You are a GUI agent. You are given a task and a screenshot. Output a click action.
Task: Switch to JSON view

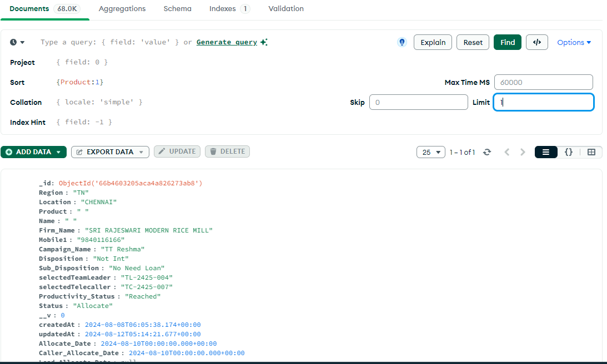pyautogui.click(x=569, y=152)
